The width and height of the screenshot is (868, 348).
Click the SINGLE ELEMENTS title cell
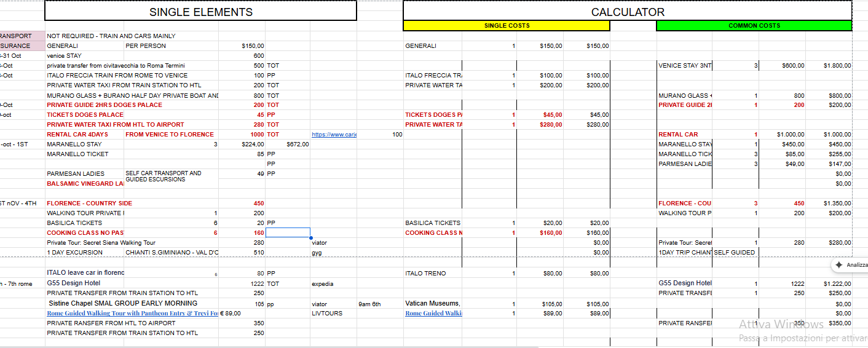click(201, 12)
